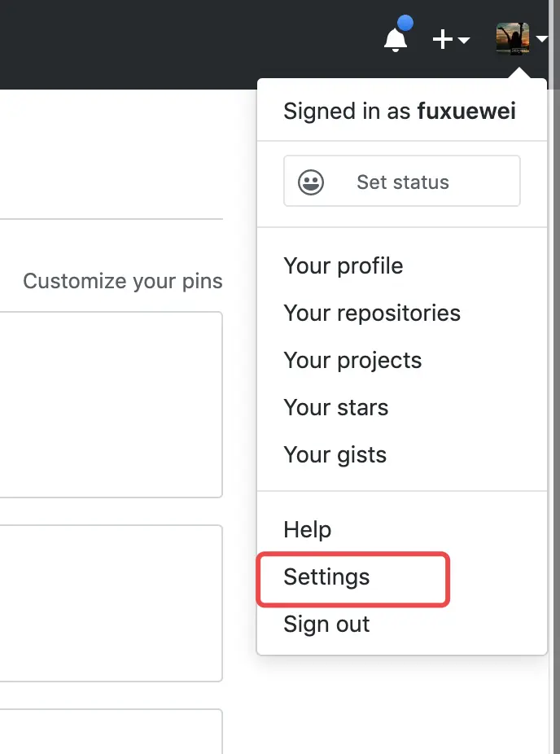Image resolution: width=560 pixels, height=754 pixels.
Task: Click the Customize your pins link
Action: pyautogui.click(x=122, y=282)
